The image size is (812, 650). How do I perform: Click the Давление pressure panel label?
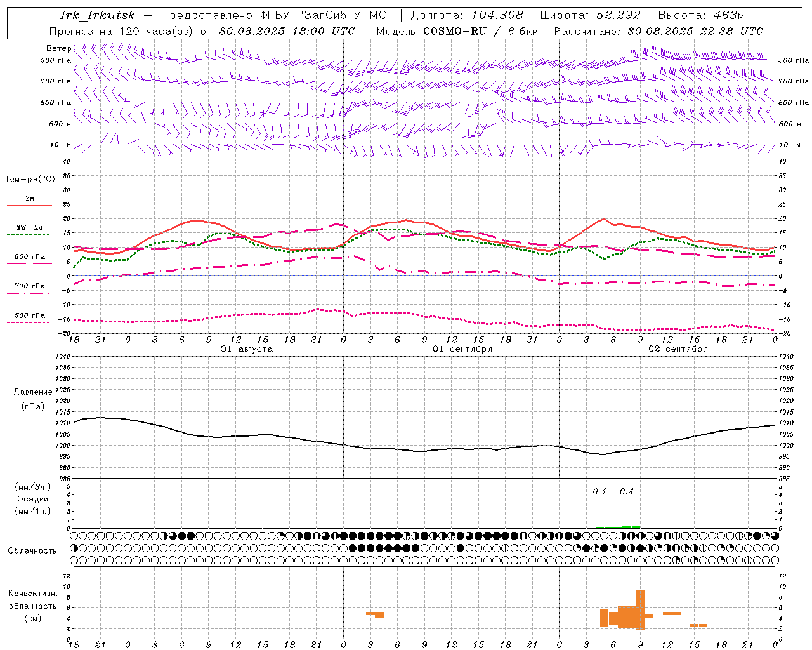tap(33, 392)
